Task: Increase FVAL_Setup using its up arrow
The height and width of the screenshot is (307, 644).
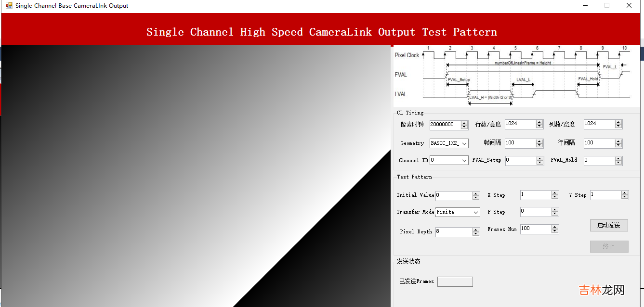Action: click(x=540, y=159)
